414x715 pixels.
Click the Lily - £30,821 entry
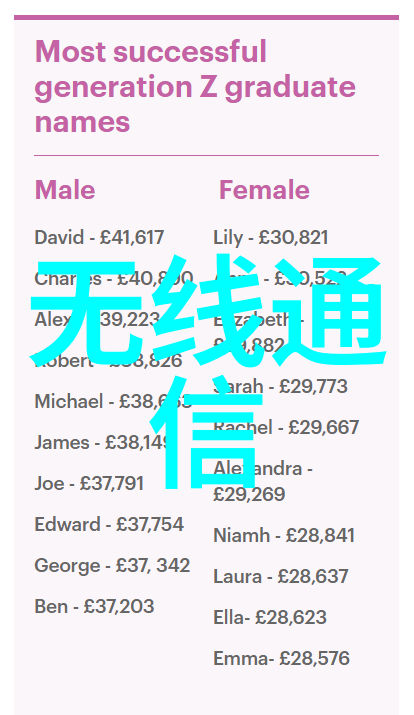(x=271, y=238)
